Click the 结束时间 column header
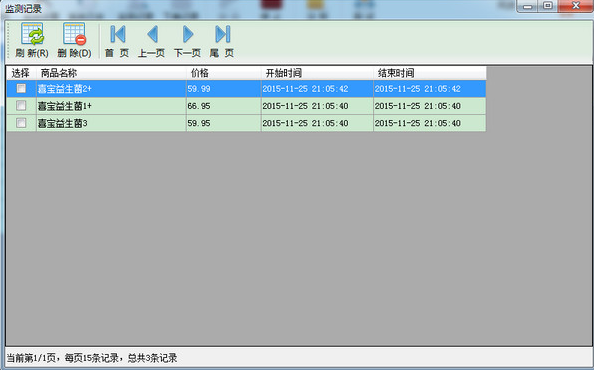 (x=430, y=73)
